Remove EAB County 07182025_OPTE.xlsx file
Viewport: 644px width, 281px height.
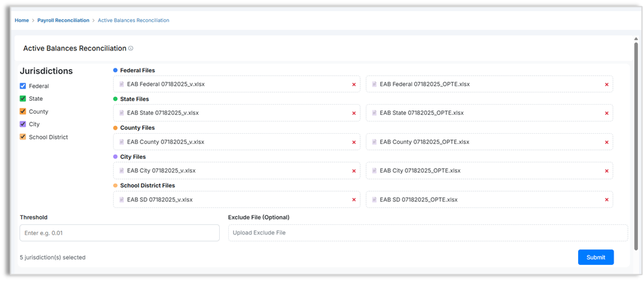[x=606, y=142]
